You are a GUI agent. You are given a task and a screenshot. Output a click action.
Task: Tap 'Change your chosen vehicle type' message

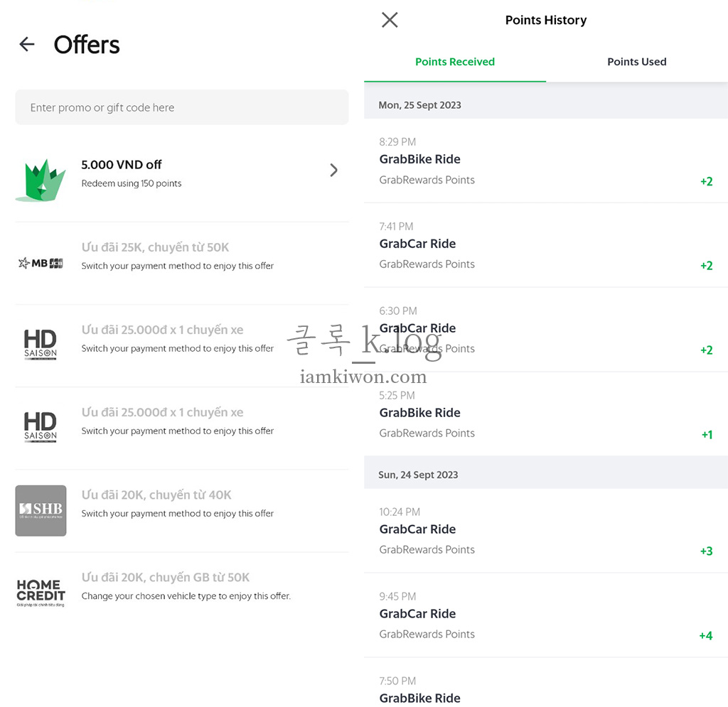pyautogui.click(x=186, y=596)
